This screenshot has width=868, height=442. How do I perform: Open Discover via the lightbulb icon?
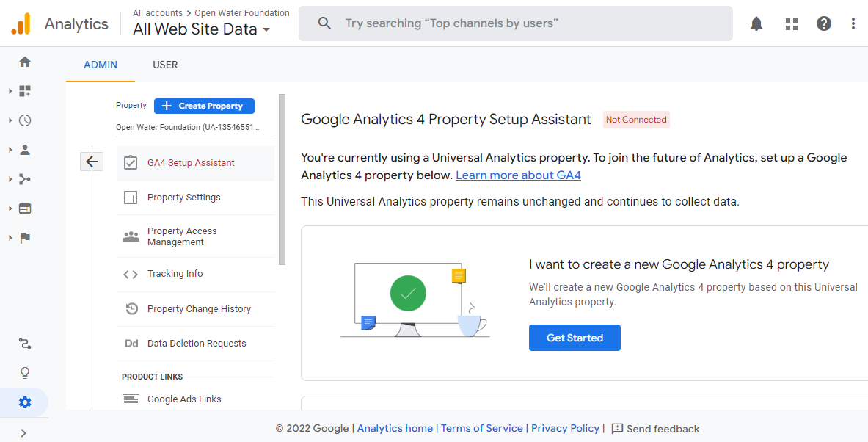(x=24, y=373)
